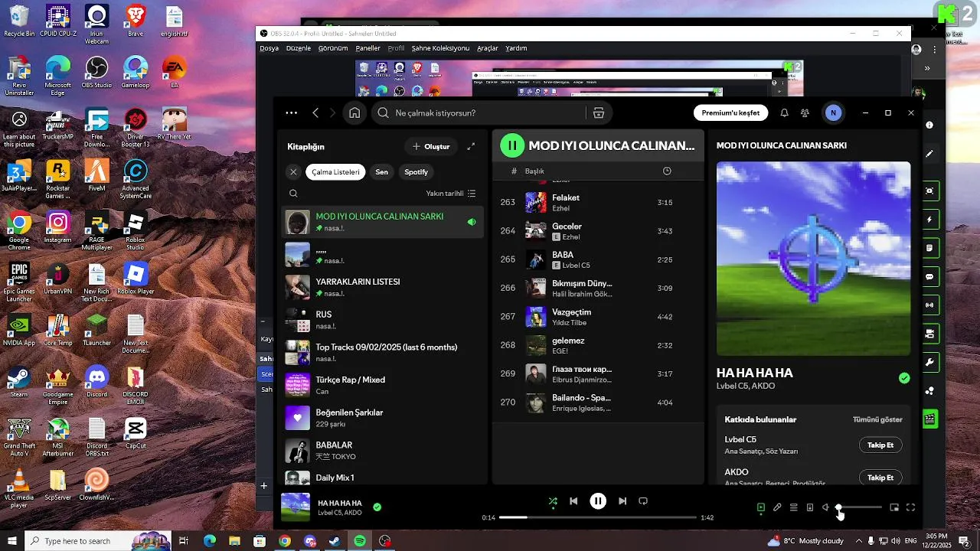Open OBS Dosya menu
980x551 pixels.
pyautogui.click(x=269, y=48)
